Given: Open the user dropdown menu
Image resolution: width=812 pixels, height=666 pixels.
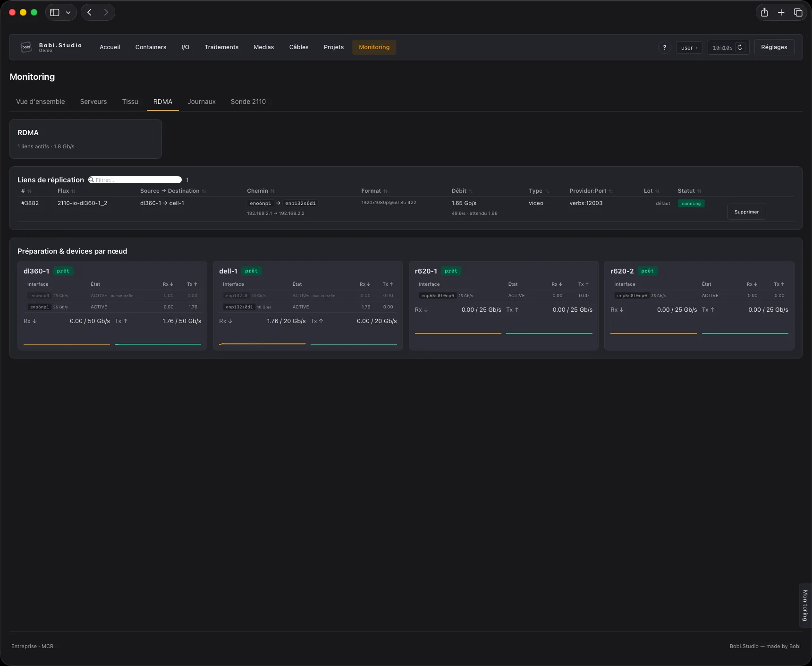Looking at the screenshot, I should (689, 48).
